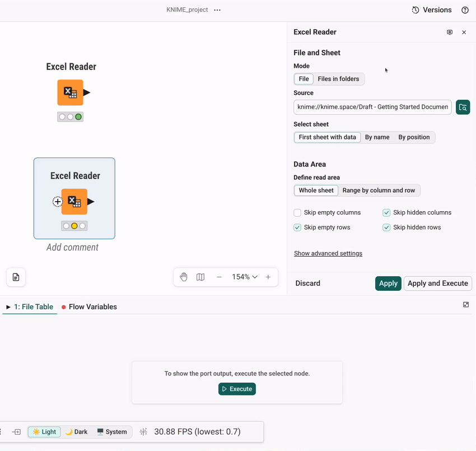The image size is (476, 451).
Task: Choose sheet By name
Action: (x=377, y=137)
